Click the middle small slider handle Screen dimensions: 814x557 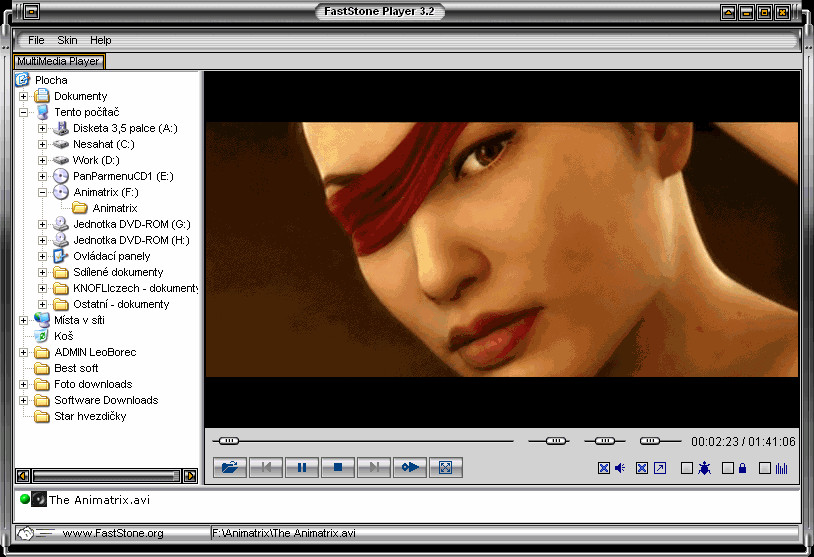coord(604,441)
